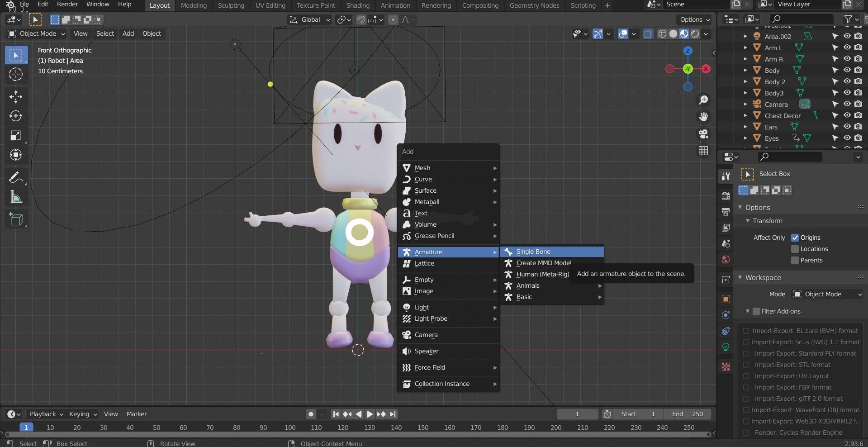Click the zoom magnifier in the viewport
Image resolution: width=868 pixels, height=447 pixels.
(703, 100)
